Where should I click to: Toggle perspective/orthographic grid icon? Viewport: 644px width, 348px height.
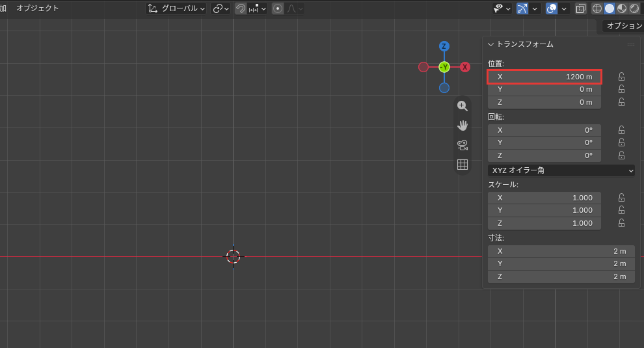[x=463, y=165]
